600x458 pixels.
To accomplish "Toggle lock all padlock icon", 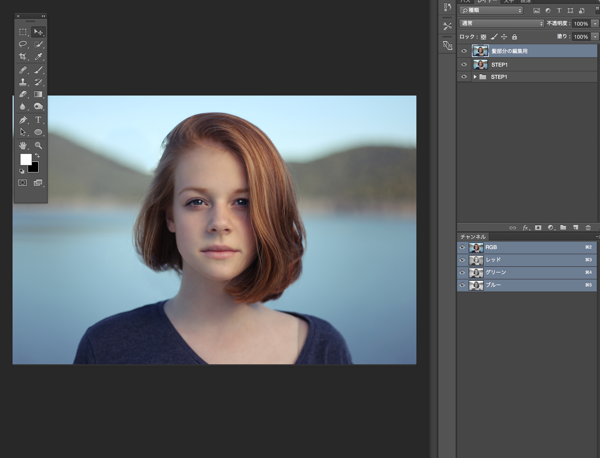I will (x=514, y=37).
